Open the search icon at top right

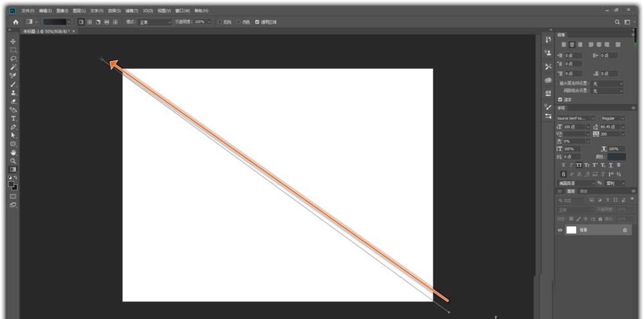618,22
